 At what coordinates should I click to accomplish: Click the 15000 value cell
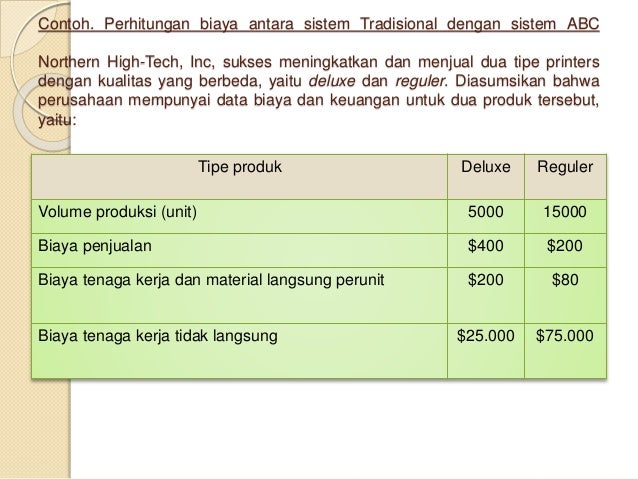pyautogui.click(x=566, y=213)
